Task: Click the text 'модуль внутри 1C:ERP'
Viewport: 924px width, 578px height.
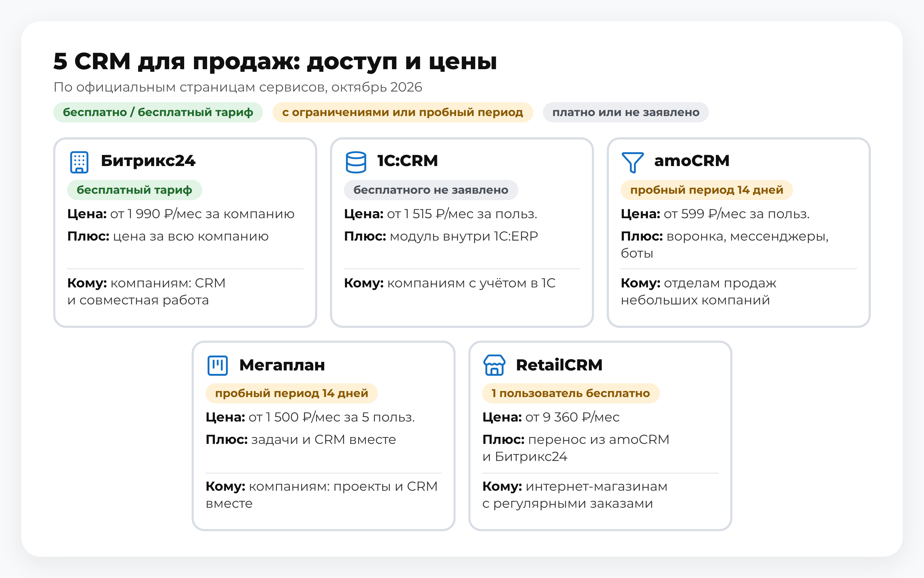Action: pos(464,237)
